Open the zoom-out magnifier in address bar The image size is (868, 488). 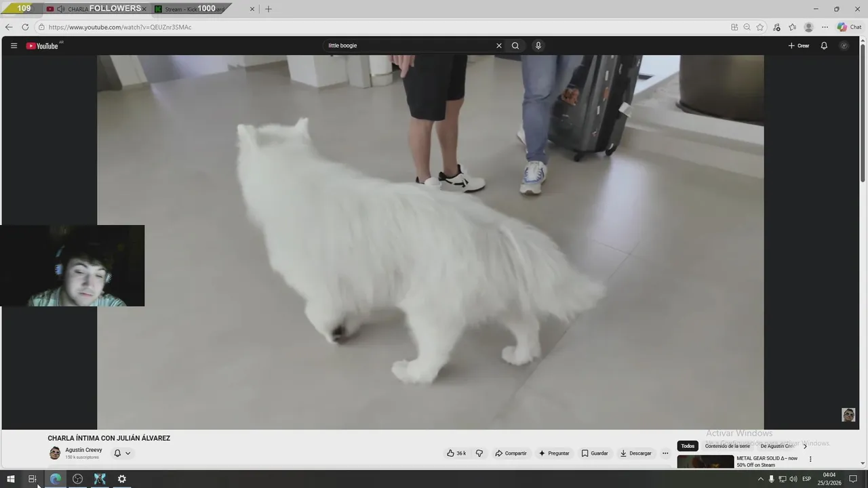pyautogui.click(x=747, y=27)
